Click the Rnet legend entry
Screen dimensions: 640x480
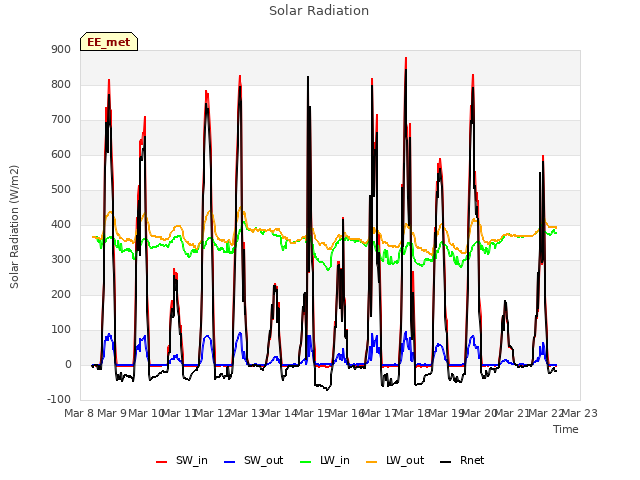[462, 460]
